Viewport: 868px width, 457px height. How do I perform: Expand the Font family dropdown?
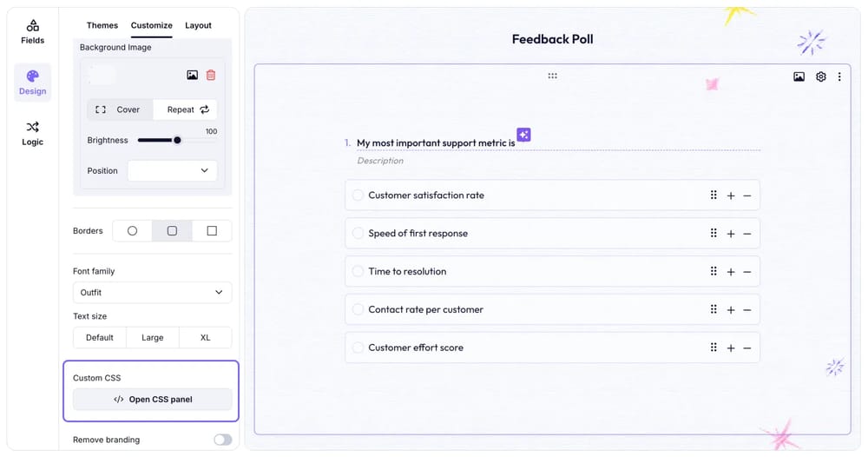[152, 293]
